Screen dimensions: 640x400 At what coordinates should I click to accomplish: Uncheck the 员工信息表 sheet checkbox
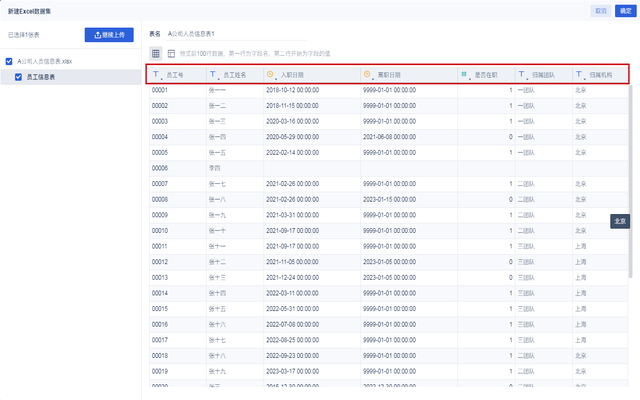18,77
